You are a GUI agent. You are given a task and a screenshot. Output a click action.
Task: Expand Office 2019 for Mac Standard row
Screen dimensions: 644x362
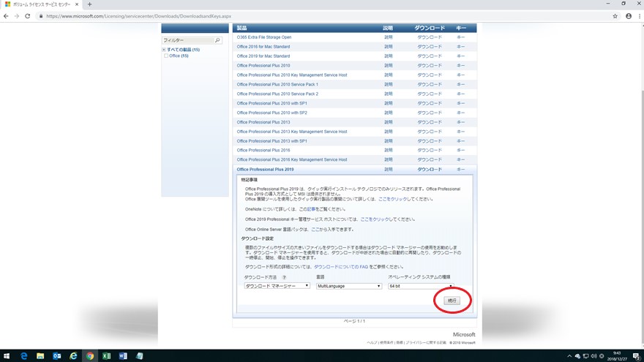point(263,56)
